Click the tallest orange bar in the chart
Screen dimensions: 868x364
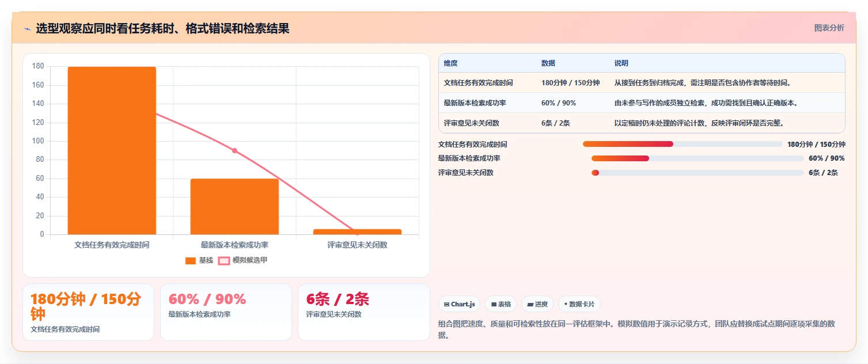pyautogui.click(x=112, y=151)
